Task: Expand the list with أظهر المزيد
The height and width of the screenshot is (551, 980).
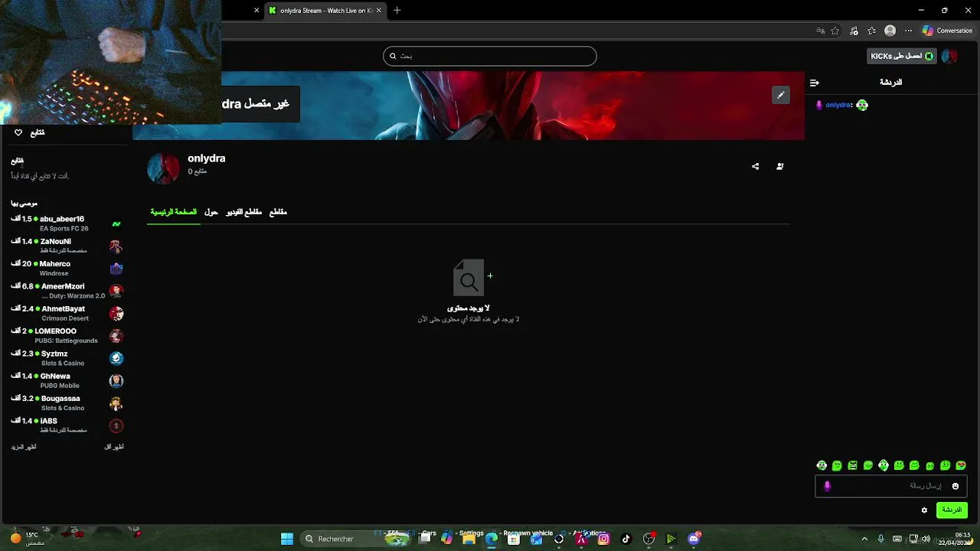Action: pos(24,447)
